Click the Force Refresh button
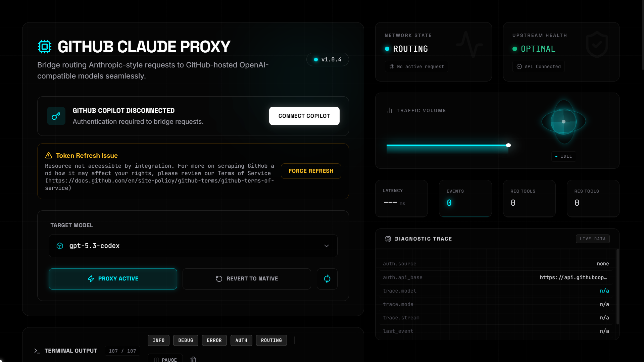 coord(311,171)
